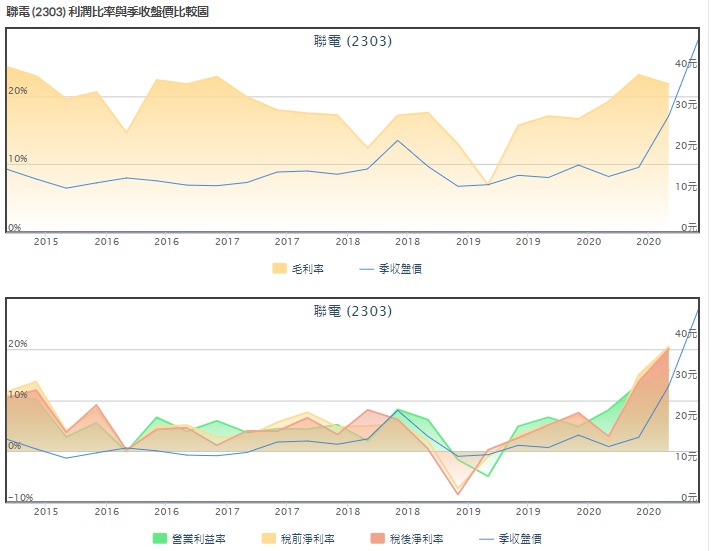The width and height of the screenshot is (711, 551).
Task: Click top chart title 聯電 (2303)
Action: (x=353, y=41)
